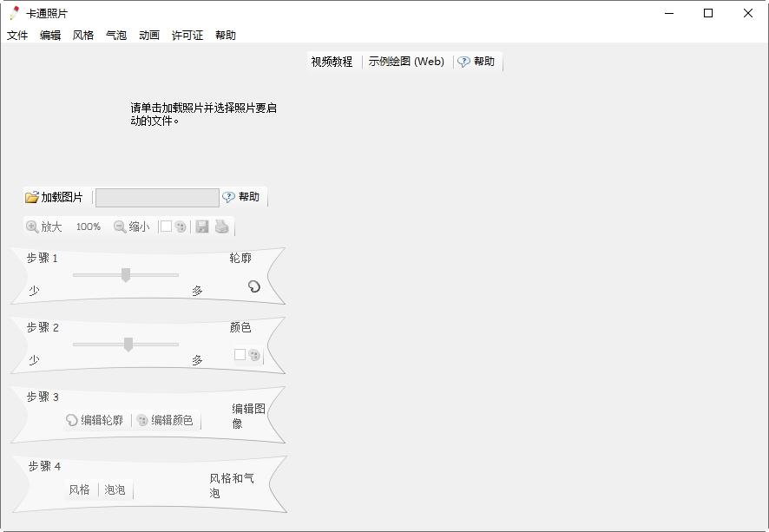Click the 少 label in 步骤 2

pyautogui.click(x=34, y=360)
